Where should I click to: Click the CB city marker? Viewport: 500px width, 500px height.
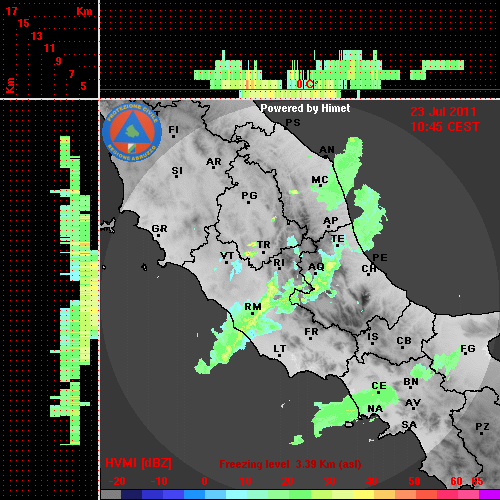[x=404, y=342]
